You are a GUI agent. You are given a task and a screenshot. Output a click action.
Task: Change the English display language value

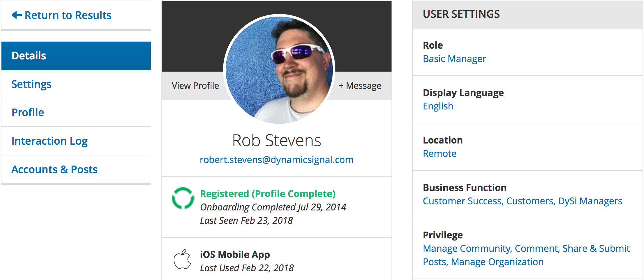point(438,106)
